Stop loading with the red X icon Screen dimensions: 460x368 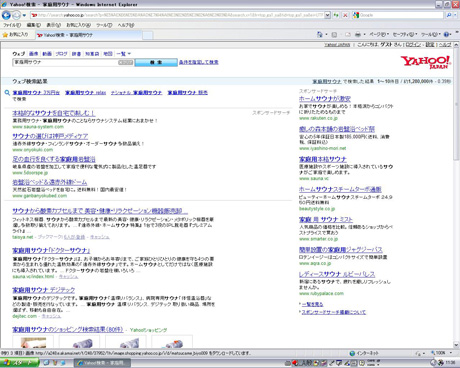coord(345,15)
